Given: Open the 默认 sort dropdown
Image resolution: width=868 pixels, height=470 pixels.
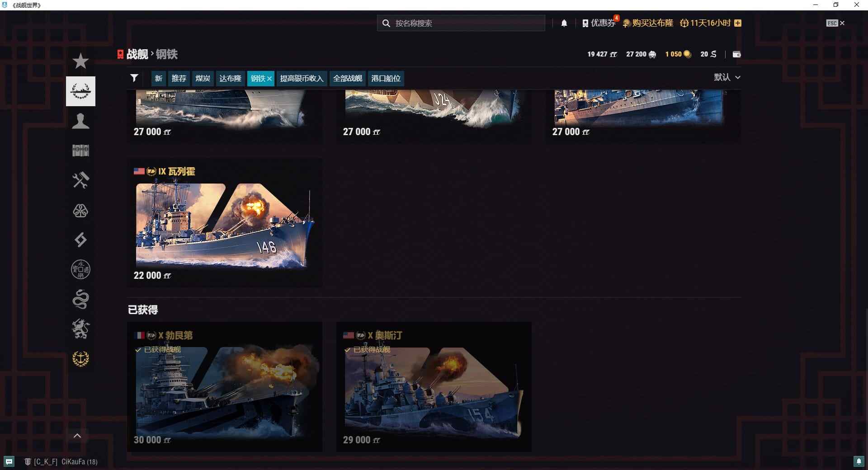Looking at the screenshot, I should click(727, 77).
